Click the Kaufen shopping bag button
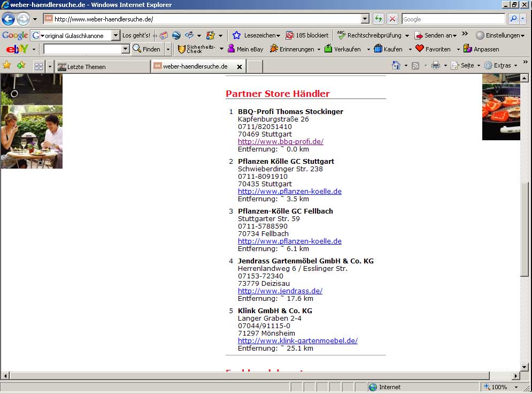This screenshot has width=532, height=394. [388, 49]
